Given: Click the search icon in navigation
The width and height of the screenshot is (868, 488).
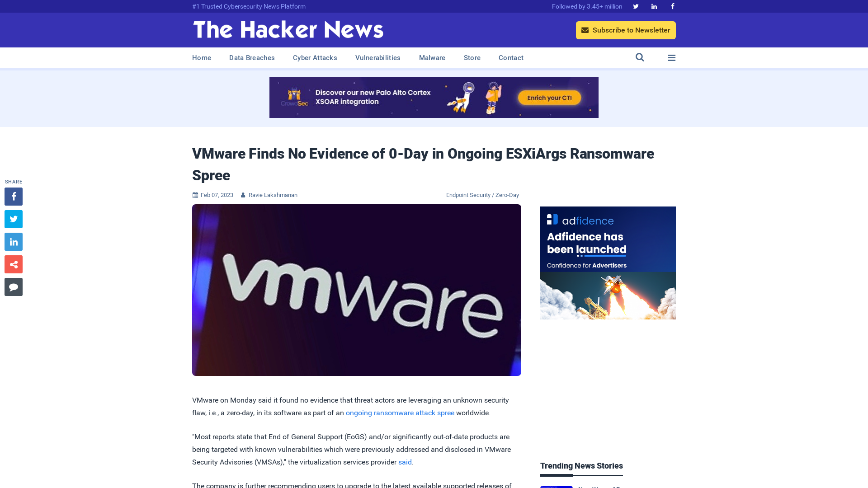Looking at the screenshot, I should tap(640, 57).
